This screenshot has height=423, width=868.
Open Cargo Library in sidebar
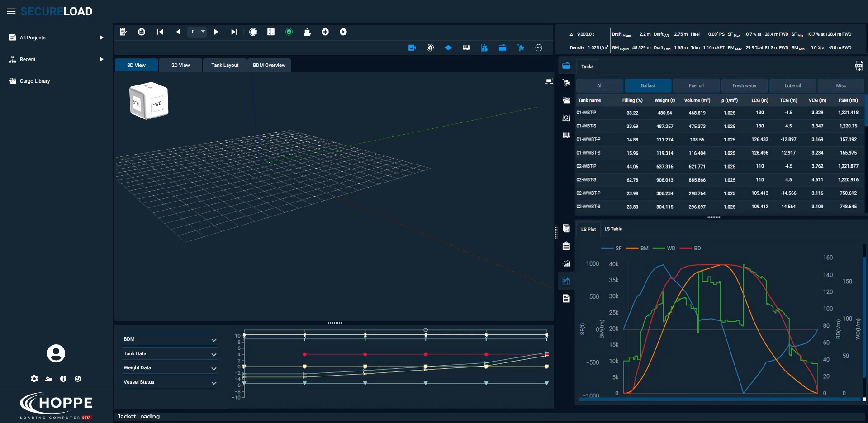(35, 81)
